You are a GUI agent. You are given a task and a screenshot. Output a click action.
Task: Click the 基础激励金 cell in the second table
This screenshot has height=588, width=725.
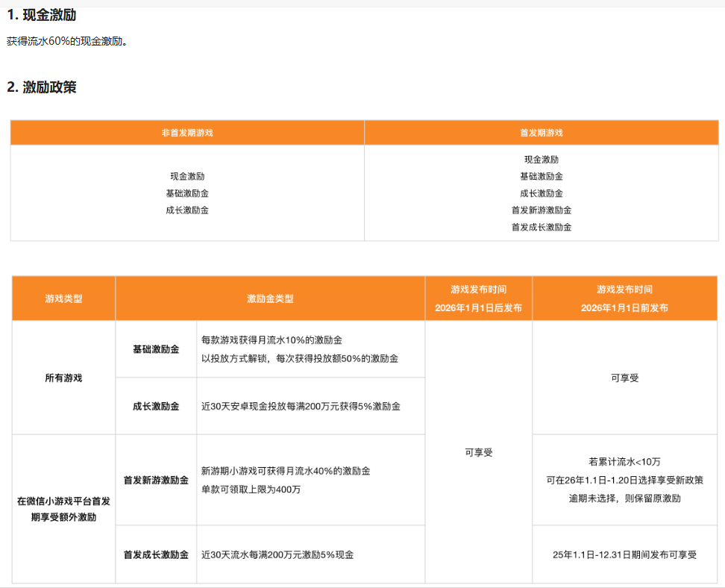(155, 348)
